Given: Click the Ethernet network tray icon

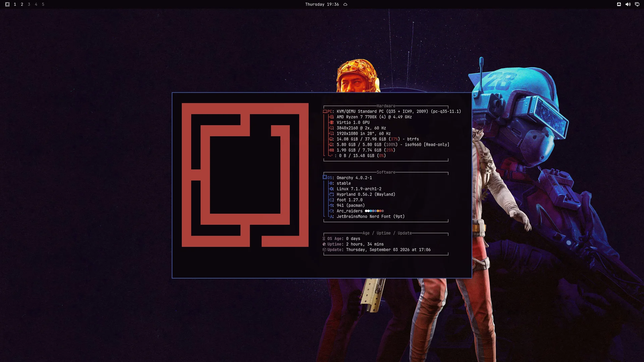Looking at the screenshot, I should (619, 4).
